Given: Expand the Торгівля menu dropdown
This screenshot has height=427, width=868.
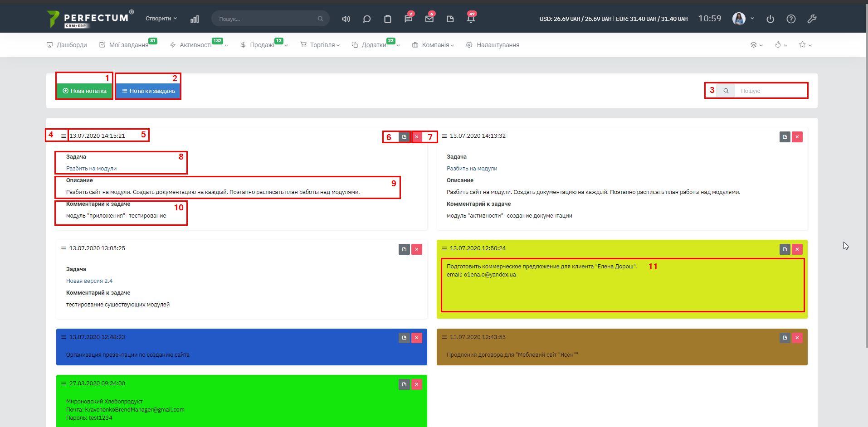Looking at the screenshot, I should [x=322, y=45].
